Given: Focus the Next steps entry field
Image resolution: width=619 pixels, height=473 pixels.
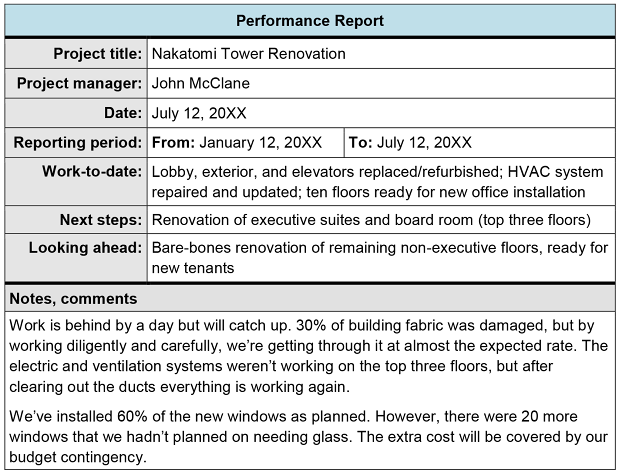Looking at the screenshot, I should click(x=380, y=220).
